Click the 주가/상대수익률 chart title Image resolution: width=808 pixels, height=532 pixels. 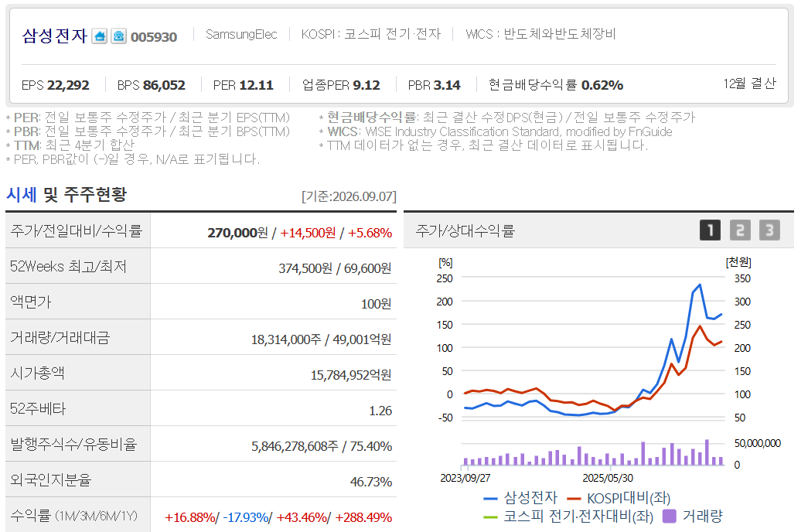click(x=465, y=230)
